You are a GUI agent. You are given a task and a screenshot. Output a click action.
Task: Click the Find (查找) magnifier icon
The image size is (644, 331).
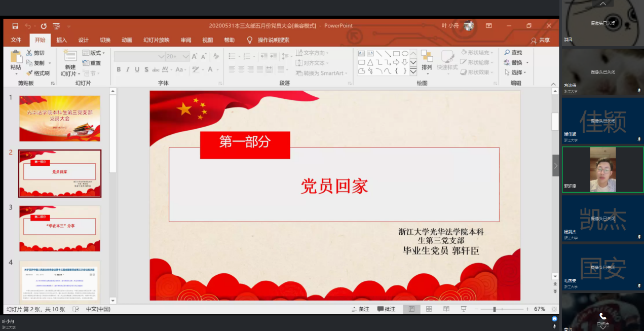pyautogui.click(x=507, y=53)
